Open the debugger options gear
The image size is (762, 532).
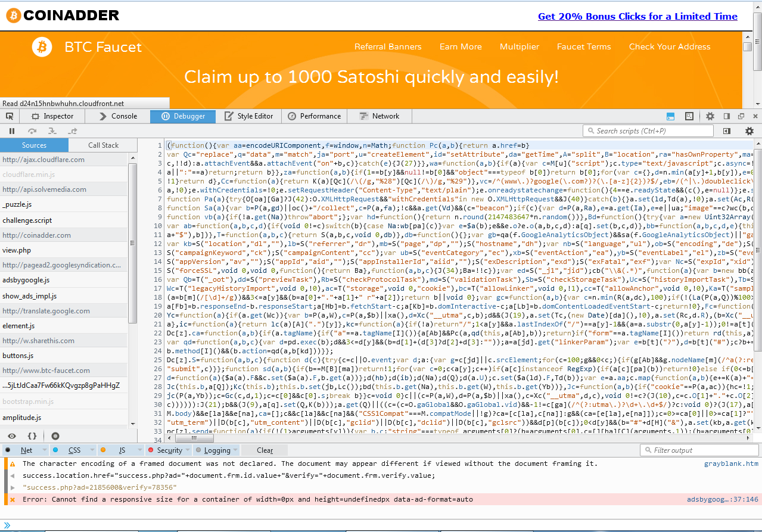(x=749, y=131)
